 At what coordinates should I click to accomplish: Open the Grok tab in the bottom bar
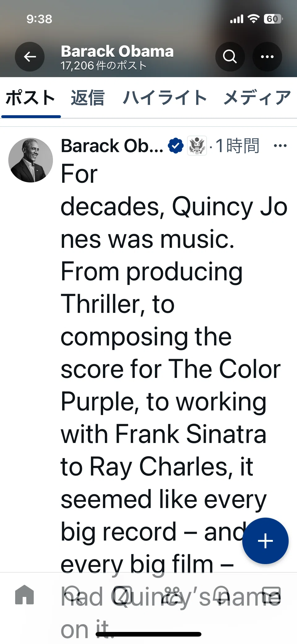coord(122,595)
